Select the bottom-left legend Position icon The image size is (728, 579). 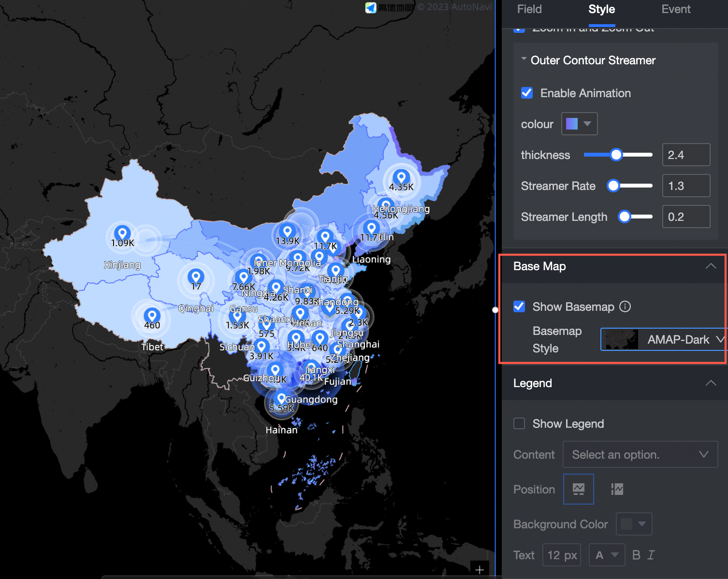coord(578,489)
